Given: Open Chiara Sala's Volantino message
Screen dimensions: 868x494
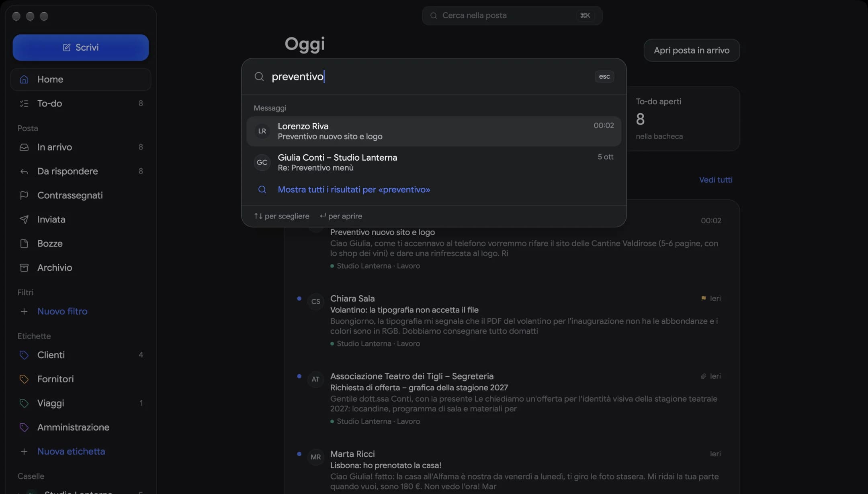Looking at the screenshot, I should coord(512,321).
